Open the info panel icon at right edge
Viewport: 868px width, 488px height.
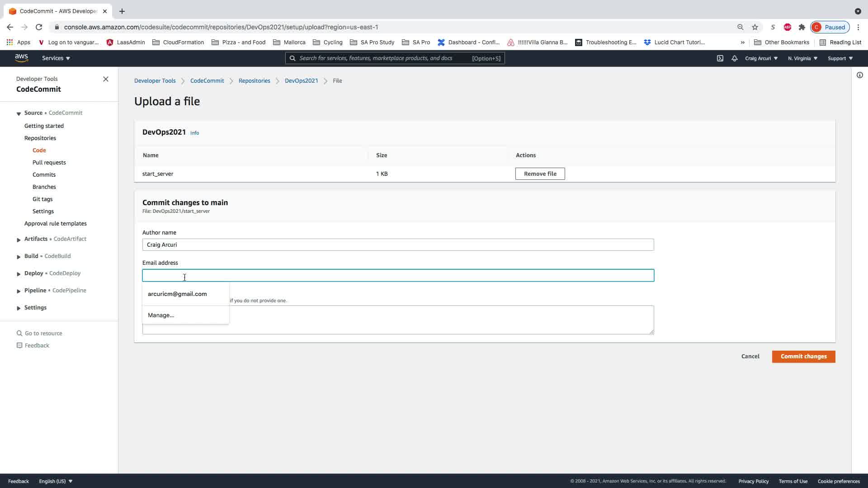click(859, 75)
